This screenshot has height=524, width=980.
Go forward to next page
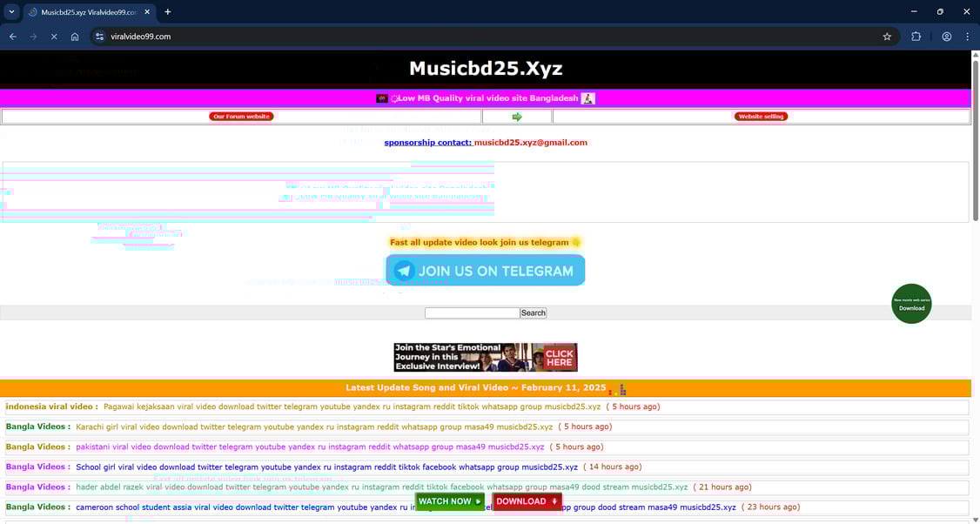(x=33, y=37)
